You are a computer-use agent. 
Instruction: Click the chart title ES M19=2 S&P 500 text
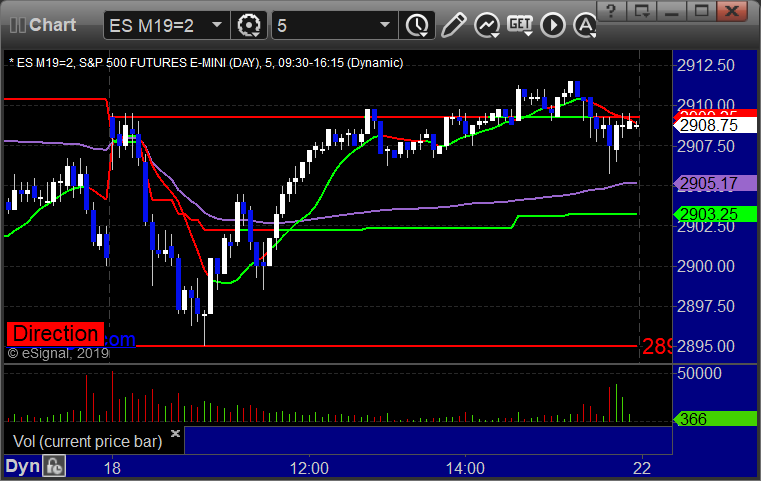(206, 63)
